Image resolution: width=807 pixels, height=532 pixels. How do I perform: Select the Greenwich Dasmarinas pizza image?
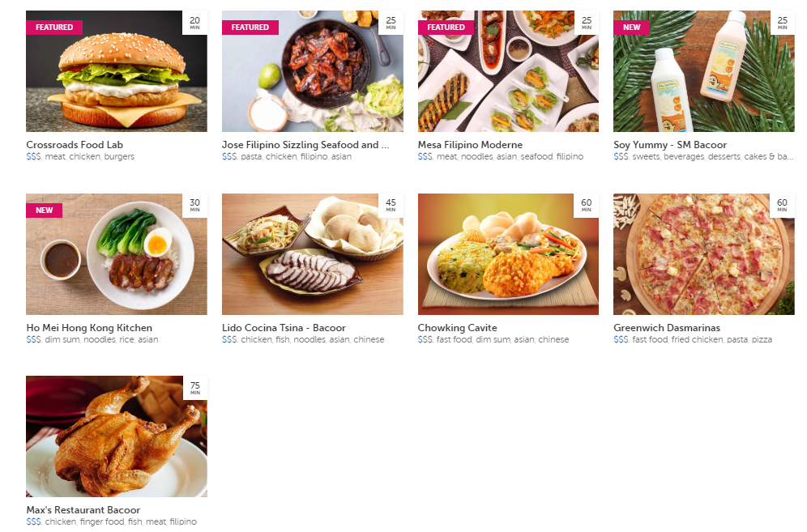pyautogui.click(x=703, y=254)
